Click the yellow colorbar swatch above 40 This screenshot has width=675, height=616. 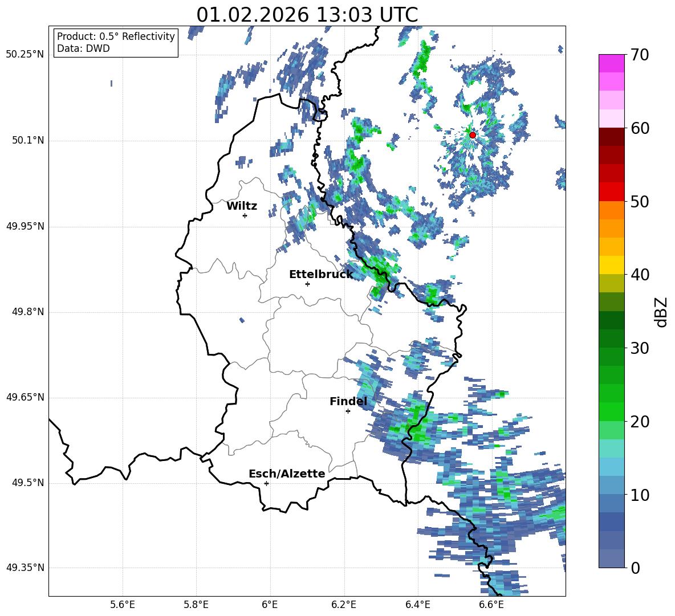point(612,265)
